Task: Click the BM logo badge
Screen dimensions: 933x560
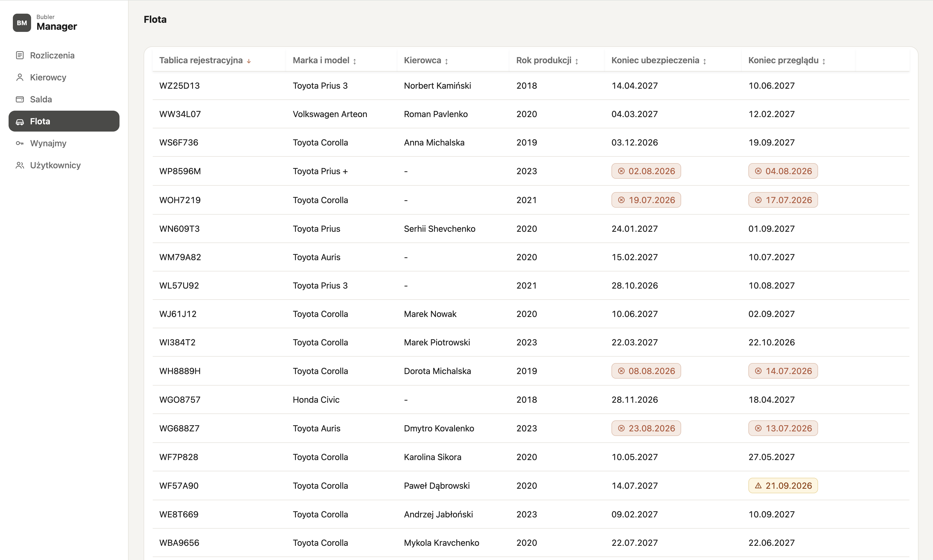Action: (x=22, y=23)
